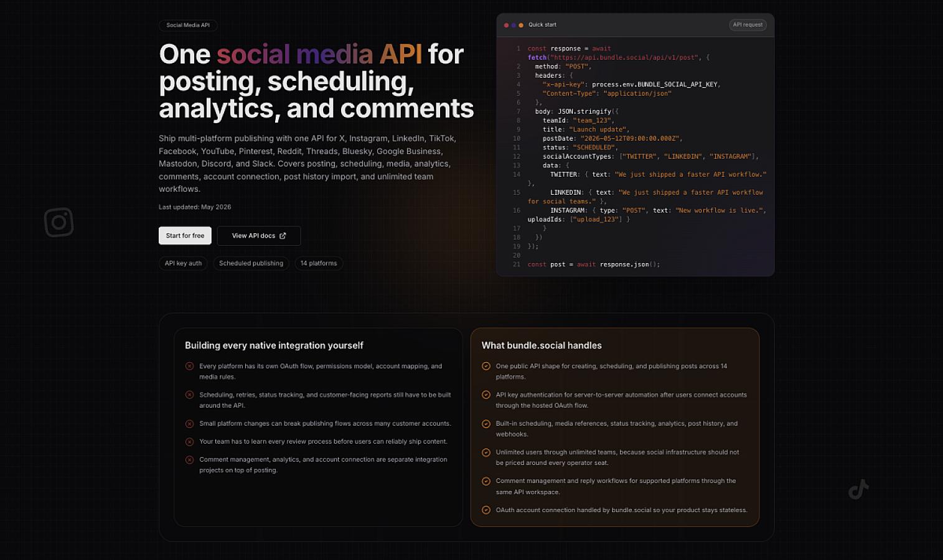Click the red dot in code window header

click(506, 26)
